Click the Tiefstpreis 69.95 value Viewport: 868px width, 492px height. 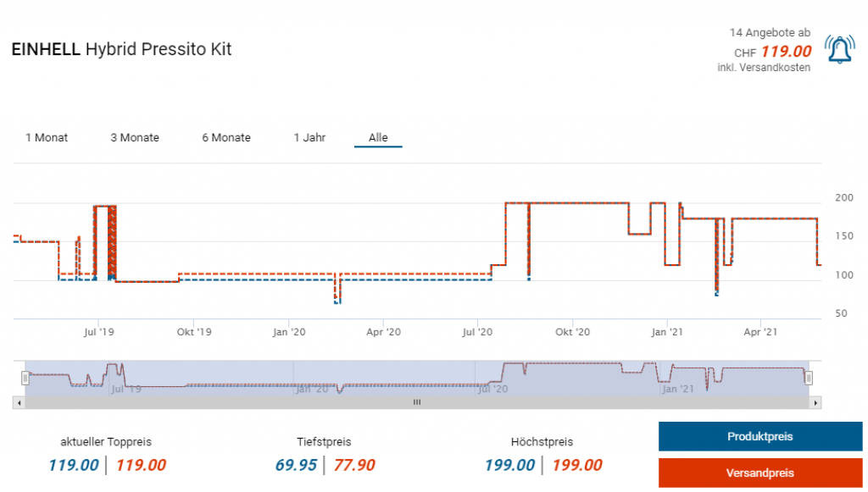point(296,465)
